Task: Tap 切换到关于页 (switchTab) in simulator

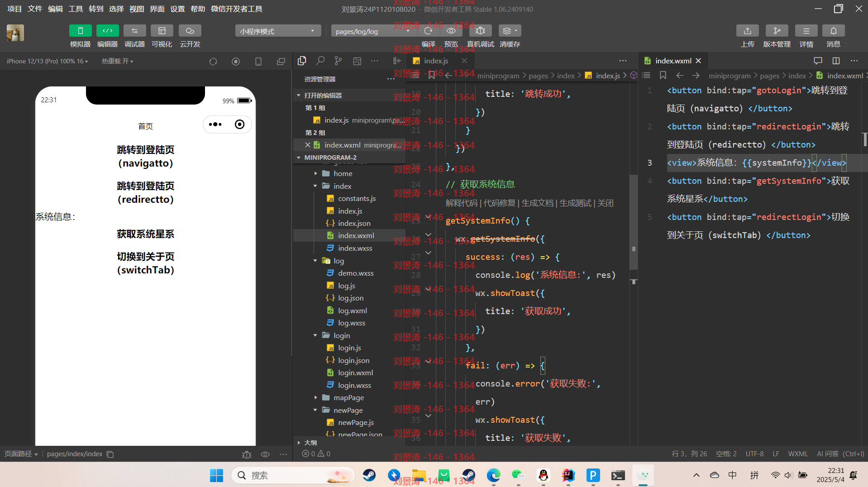Action: 145,263
